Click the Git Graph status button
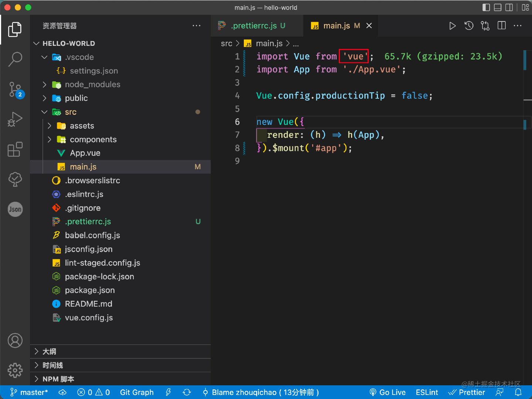The height and width of the screenshot is (399, 532). 136,392
